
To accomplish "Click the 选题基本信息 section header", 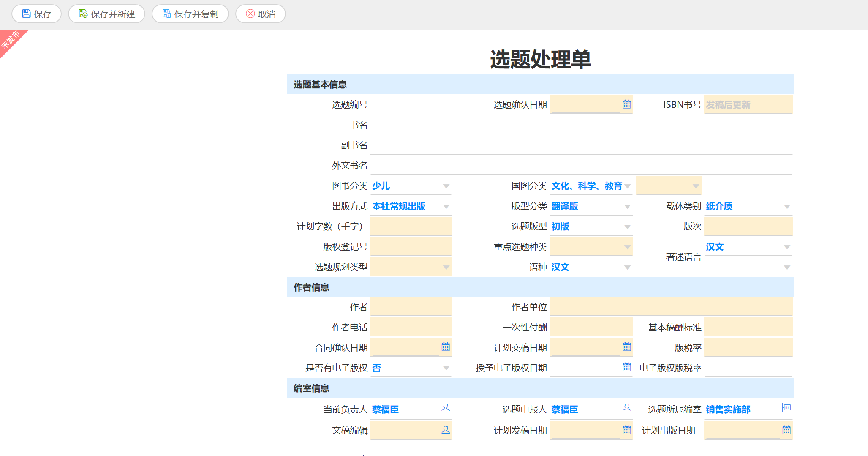I will click(540, 84).
